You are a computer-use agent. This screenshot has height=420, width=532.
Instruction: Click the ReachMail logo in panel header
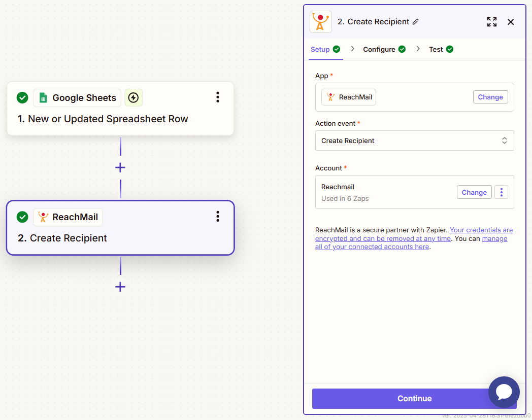[321, 22]
